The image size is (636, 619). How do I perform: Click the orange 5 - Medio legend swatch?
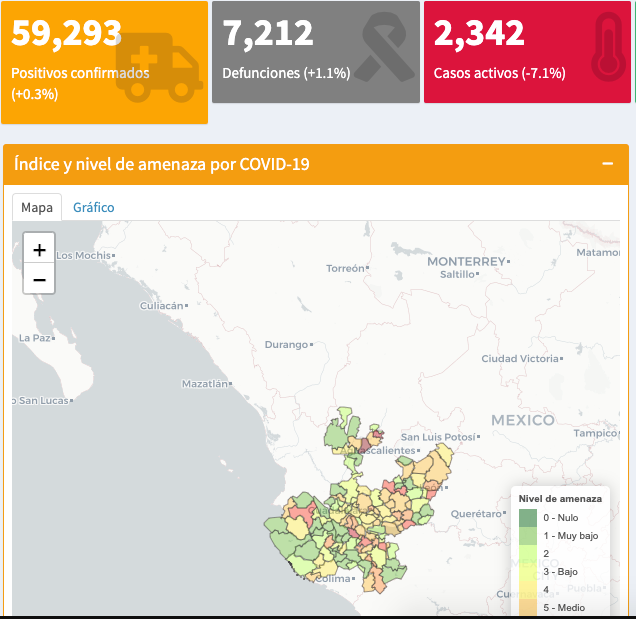pos(528,606)
